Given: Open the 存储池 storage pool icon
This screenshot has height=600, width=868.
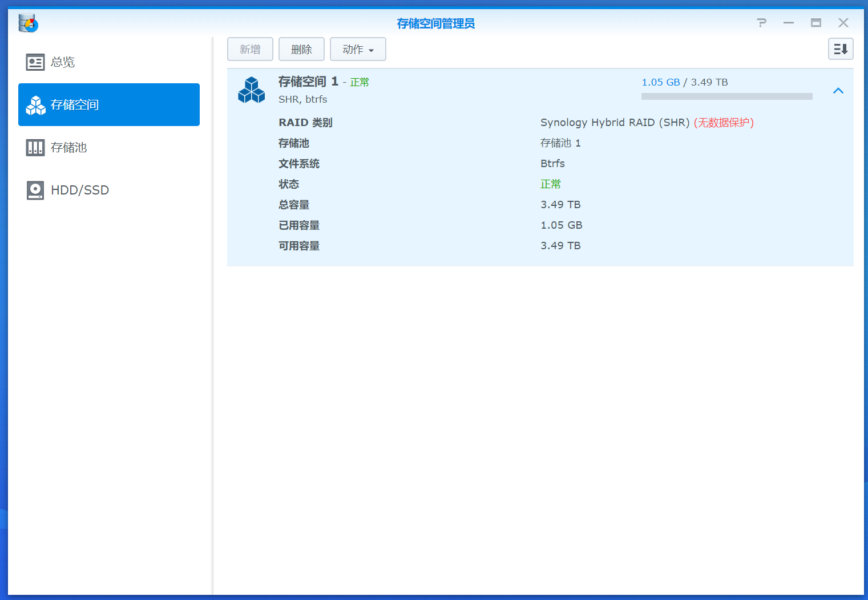Looking at the screenshot, I should [35, 148].
